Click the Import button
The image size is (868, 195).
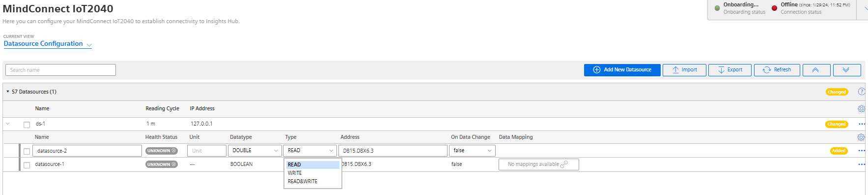(x=684, y=70)
